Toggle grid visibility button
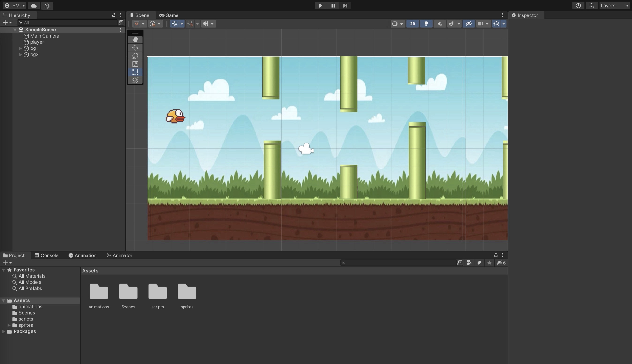The height and width of the screenshot is (364, 632). click(x=174, y=24)
